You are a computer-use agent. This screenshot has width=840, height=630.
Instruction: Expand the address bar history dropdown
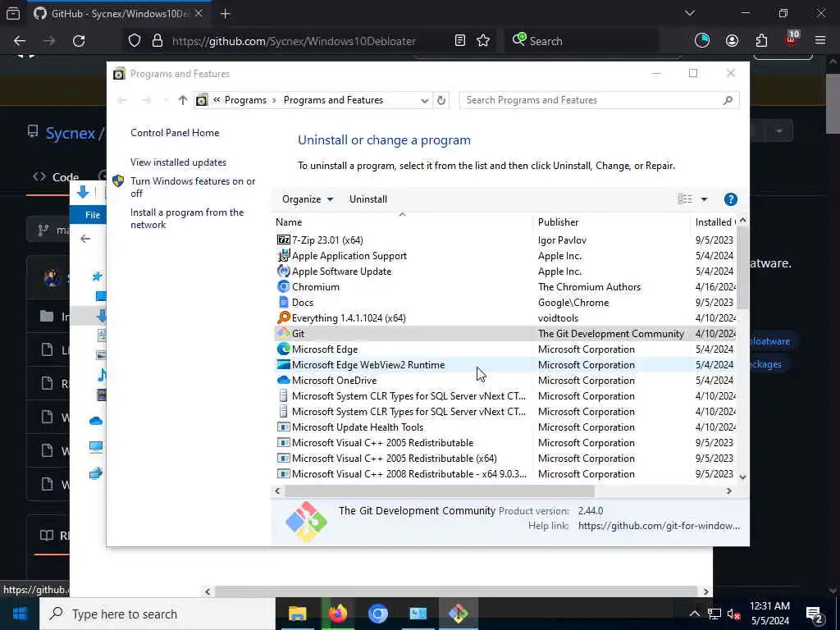tap(424, 100)
